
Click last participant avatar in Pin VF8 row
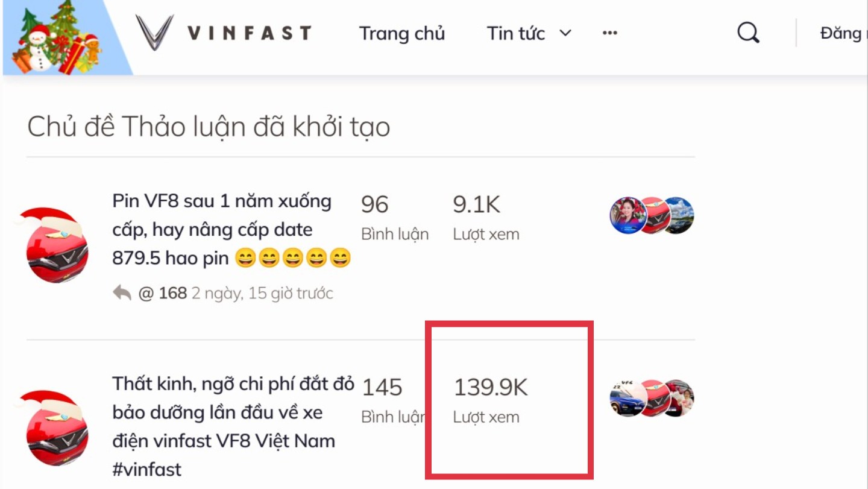tap(678, 215)
